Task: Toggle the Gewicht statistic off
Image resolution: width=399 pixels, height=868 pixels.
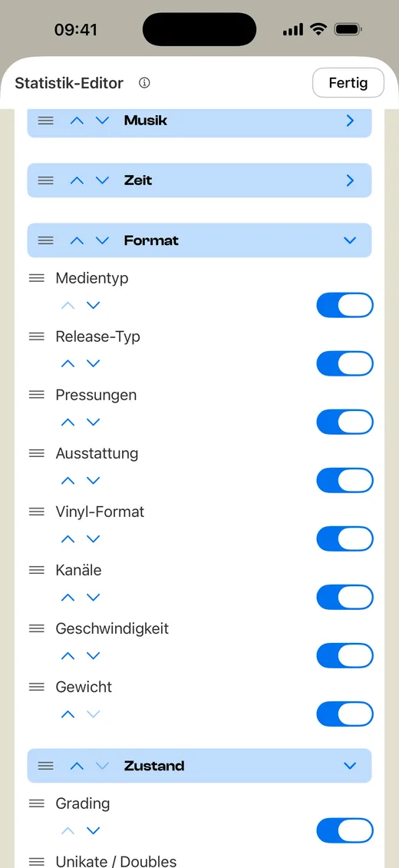Action: point(345,714)
